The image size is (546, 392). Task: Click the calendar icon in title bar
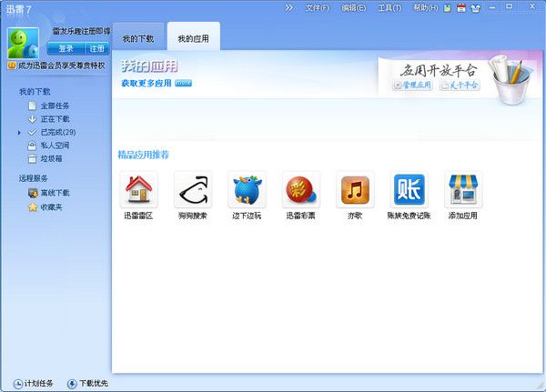461,8
